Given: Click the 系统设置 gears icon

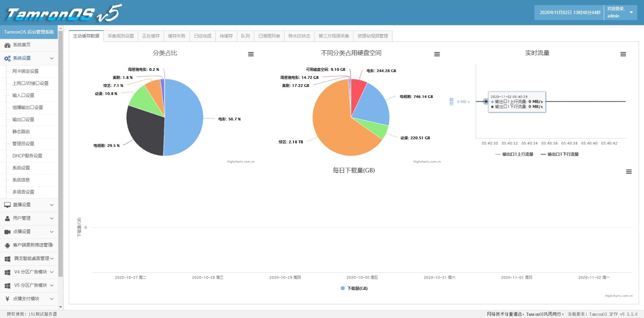Looking at the screenshot, I should coord(7,58).
